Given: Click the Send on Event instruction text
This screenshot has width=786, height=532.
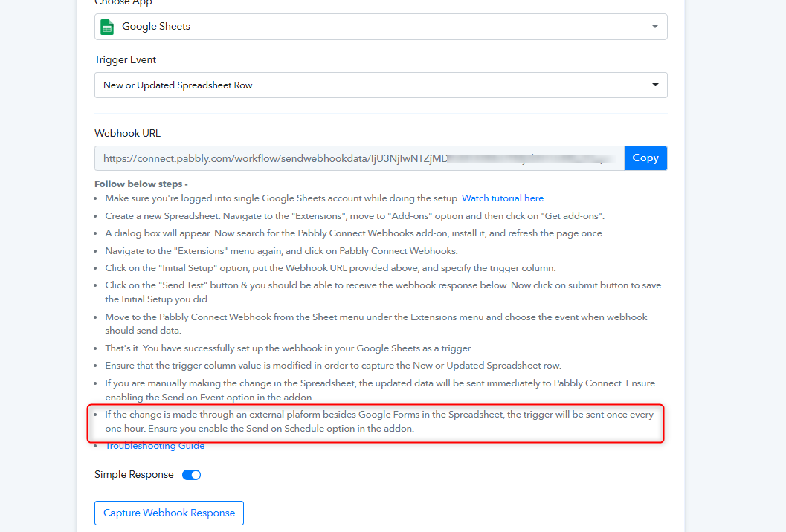Looking at the screenshot, I should [x=380, y=390].
